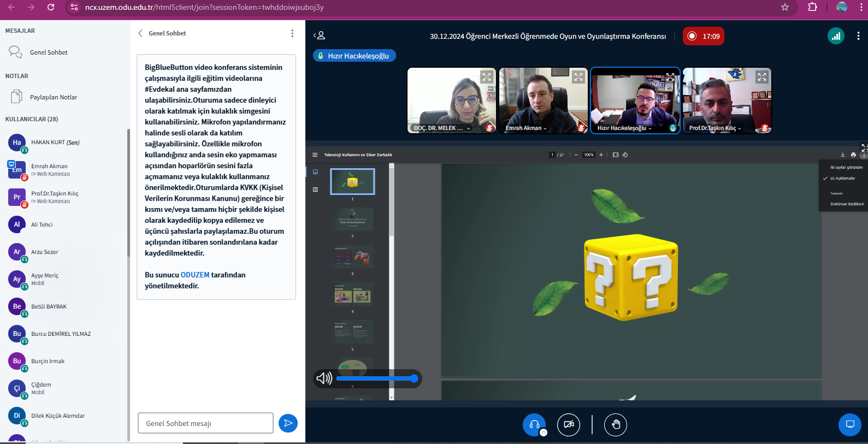The image size is (868, 444).
Task: Show document outline in PDF sidebar
Action: (x=315, y=190)
